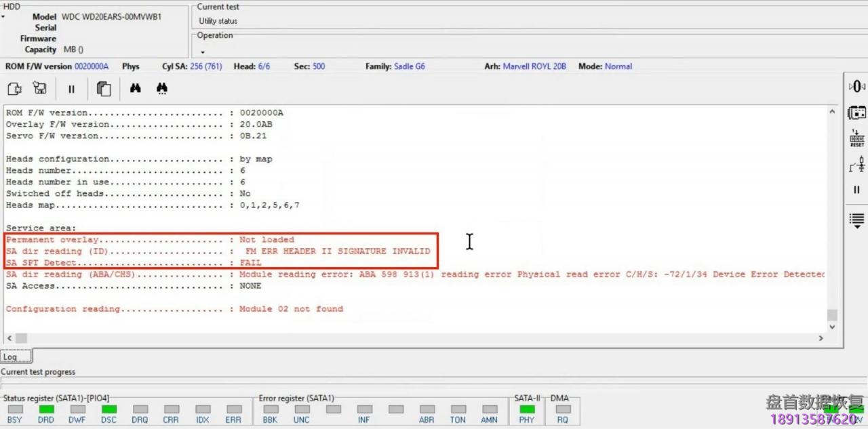Click the PHY SATA-II indicator
Image resolution: width=868 pixels, height=429 pixels.
(527, 409)
